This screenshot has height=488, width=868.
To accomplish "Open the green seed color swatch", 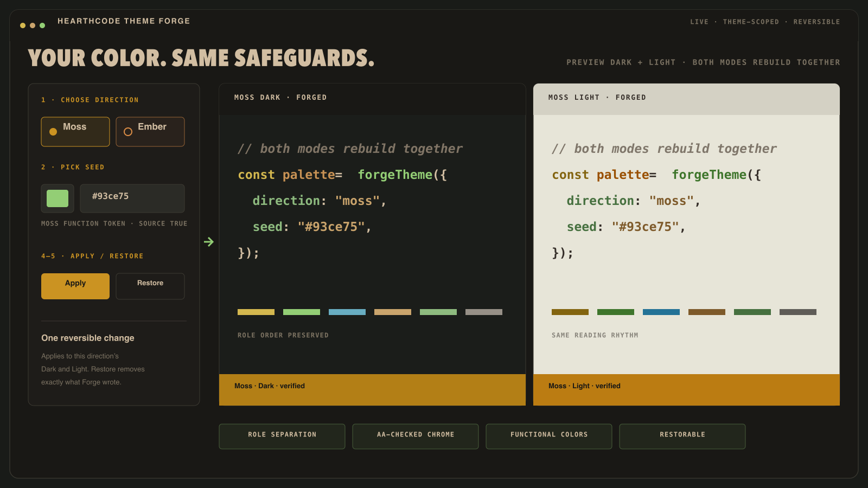I will [58, 198].
